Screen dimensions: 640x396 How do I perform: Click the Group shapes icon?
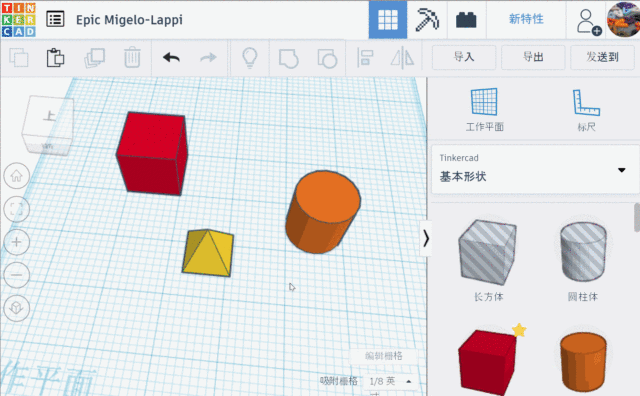click(289, 58)
